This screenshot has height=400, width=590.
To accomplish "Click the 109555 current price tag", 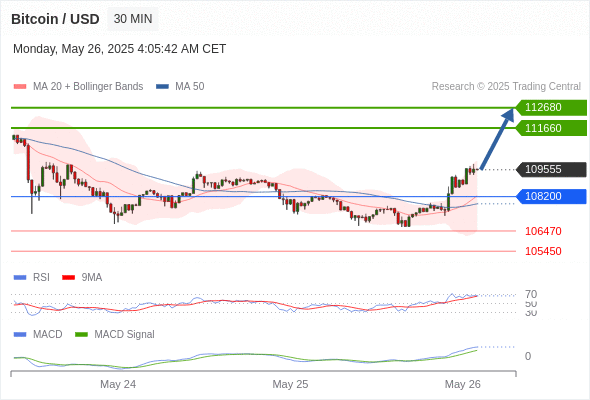I will pos(551,169).
